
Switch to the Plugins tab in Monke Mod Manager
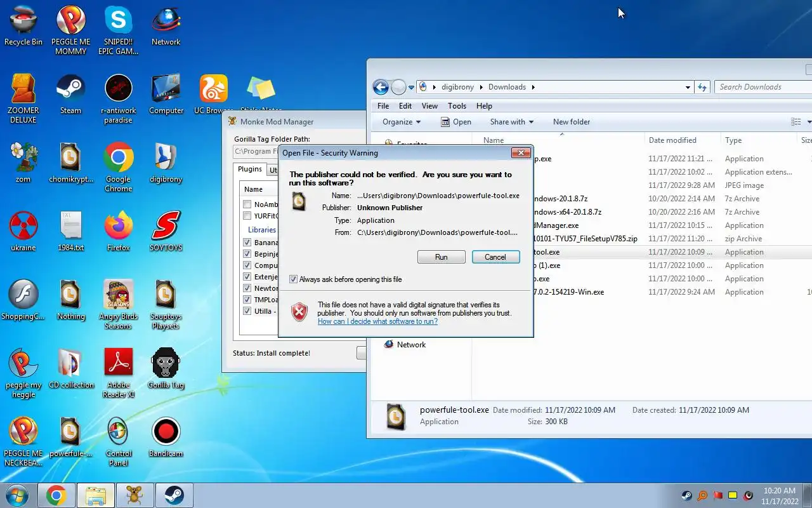click(x=249, y=169)
